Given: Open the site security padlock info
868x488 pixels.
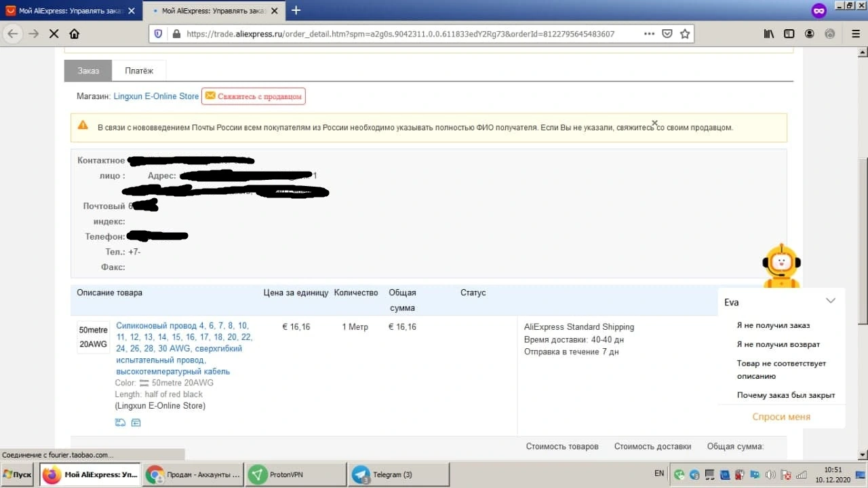Looking at the screenshot, I should coord(177,34).
